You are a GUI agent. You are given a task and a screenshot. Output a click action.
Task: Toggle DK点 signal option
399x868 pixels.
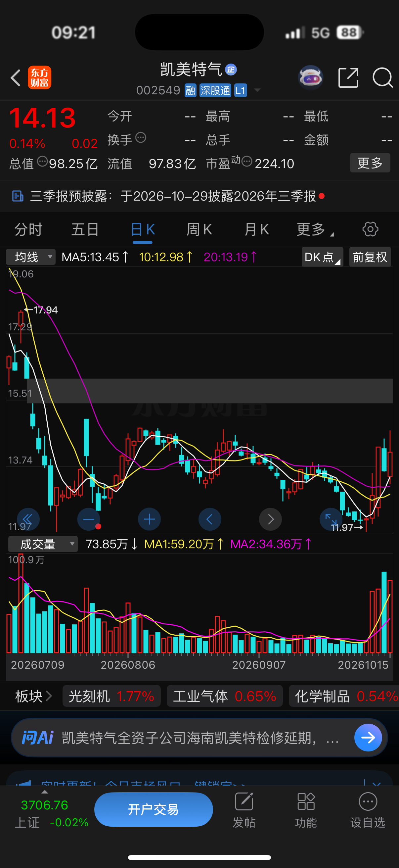tap(322, 257)
